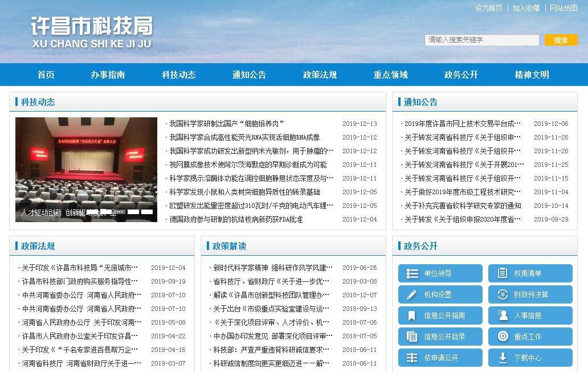588x373 pixels.
Task: Click the bookmark icon for 信息公开指南
Action: click(412, 316)
